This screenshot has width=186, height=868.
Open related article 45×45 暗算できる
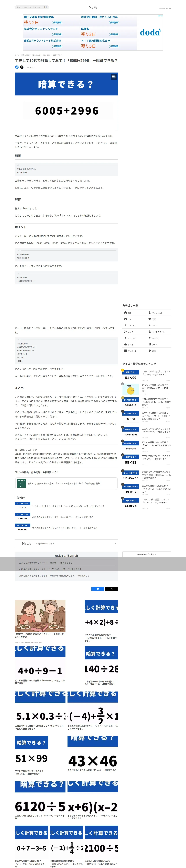46,563
